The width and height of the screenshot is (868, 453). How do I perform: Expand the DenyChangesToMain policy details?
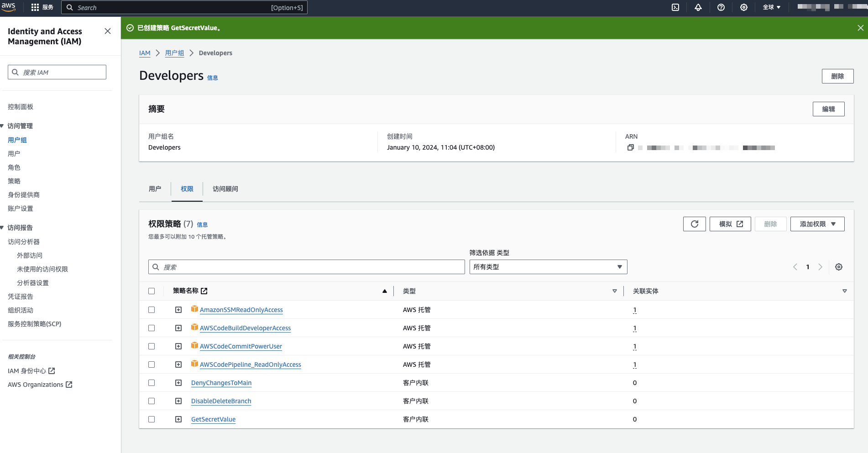point(178,383)
